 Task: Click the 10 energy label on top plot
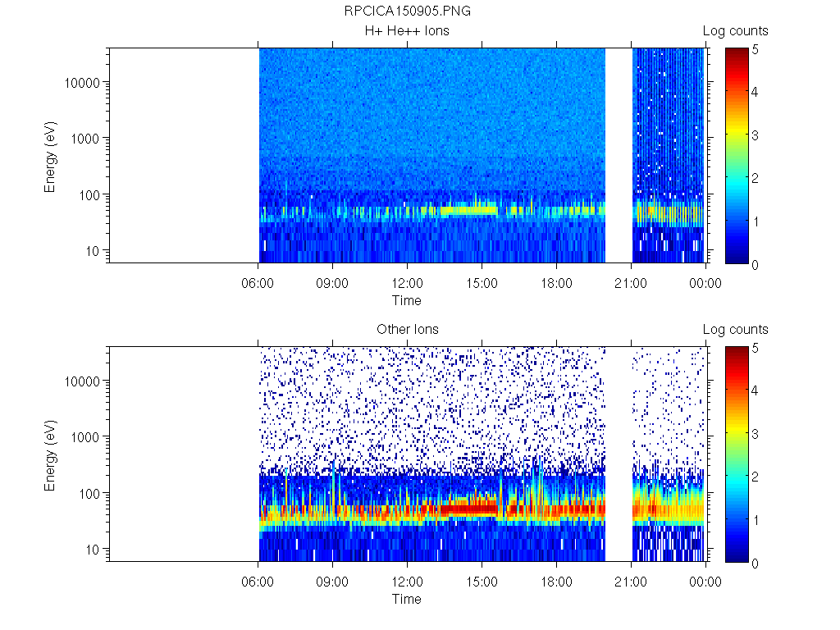[x=93, y=251]
